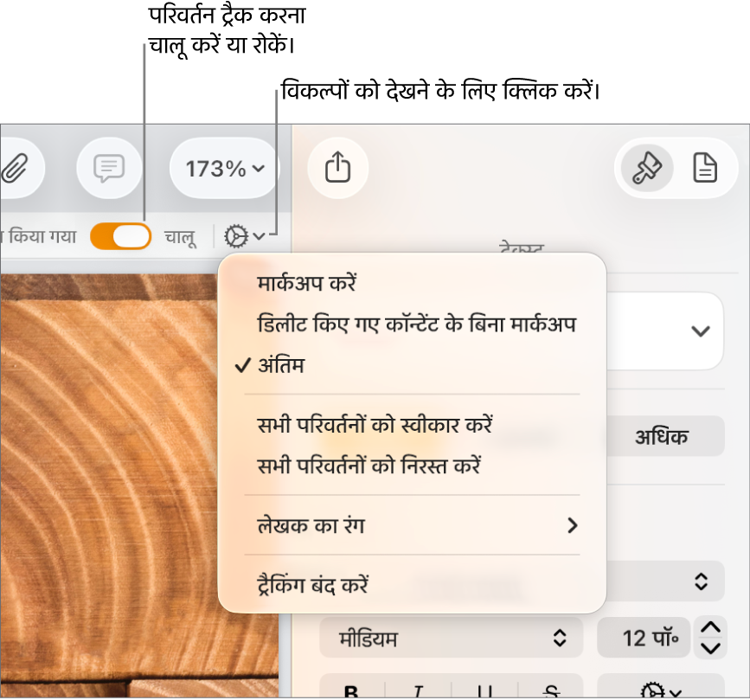
Task: Select the Format paintbrush icon
Action: click(647, 168)
